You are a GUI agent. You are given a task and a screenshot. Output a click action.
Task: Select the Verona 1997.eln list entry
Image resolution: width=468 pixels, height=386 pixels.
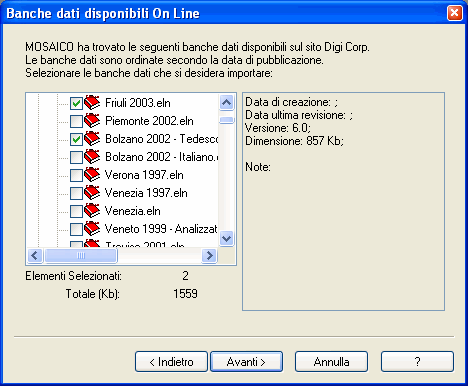pos(144,175)
